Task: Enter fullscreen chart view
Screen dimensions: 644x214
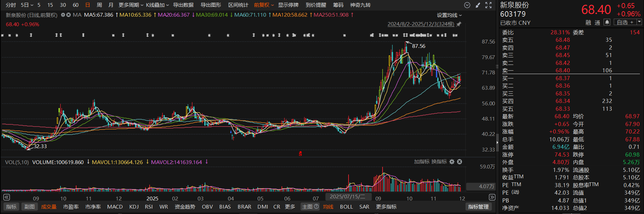Action: (x=489, y=5)
